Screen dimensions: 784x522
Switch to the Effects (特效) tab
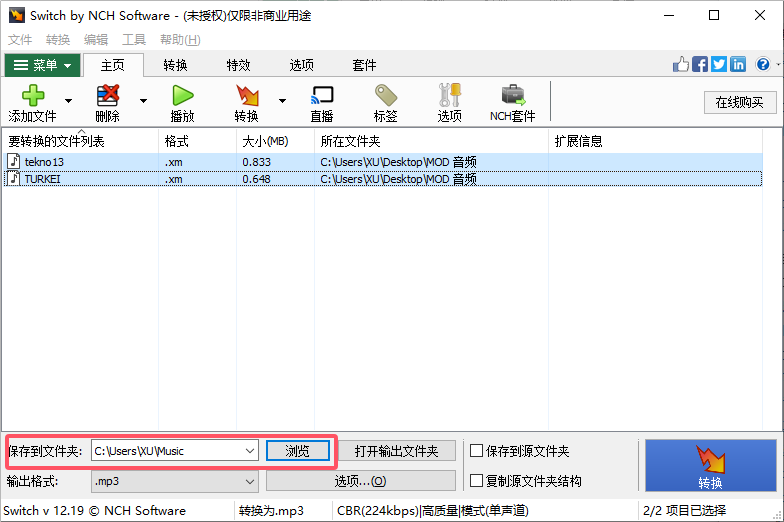(x=238, y=65)
